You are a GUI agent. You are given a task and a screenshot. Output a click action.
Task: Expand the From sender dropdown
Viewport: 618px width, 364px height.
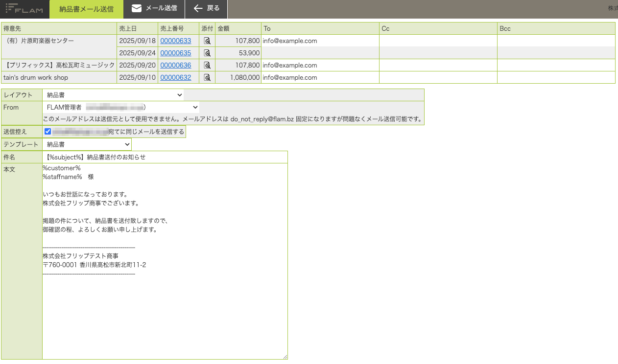pos(121,107)
